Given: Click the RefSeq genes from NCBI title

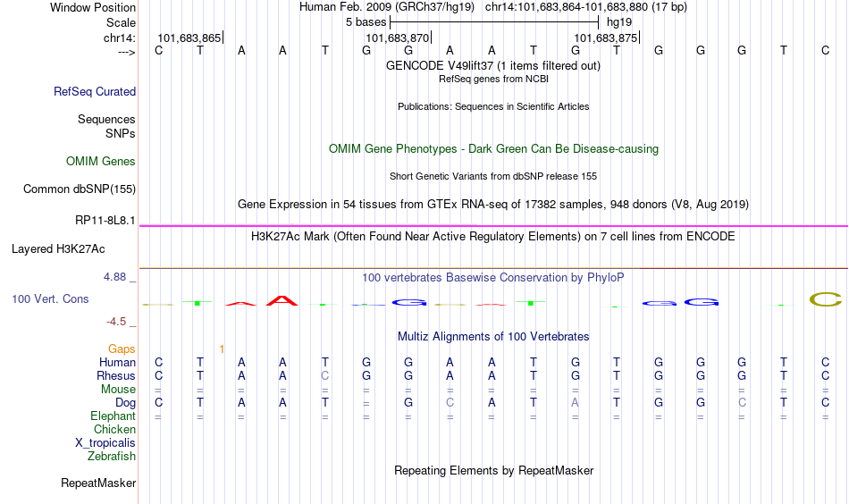Looking at the screenshot, I should coord(493,79).
